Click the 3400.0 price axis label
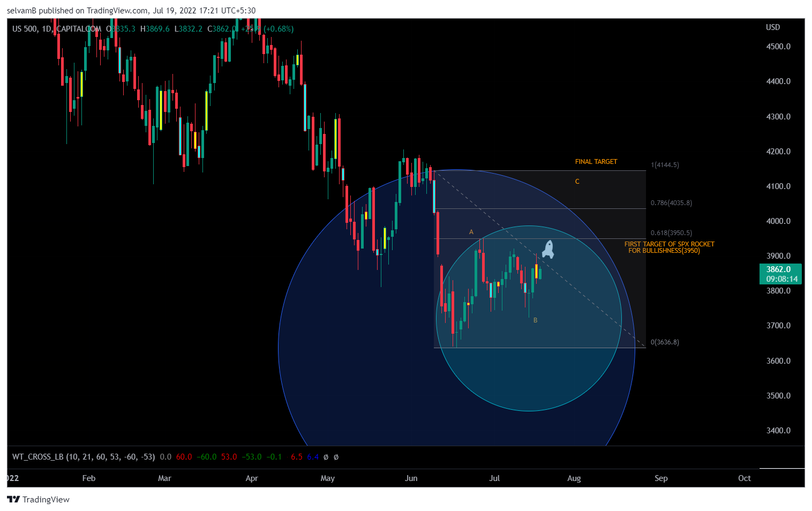812x511 pixels. 778,431
